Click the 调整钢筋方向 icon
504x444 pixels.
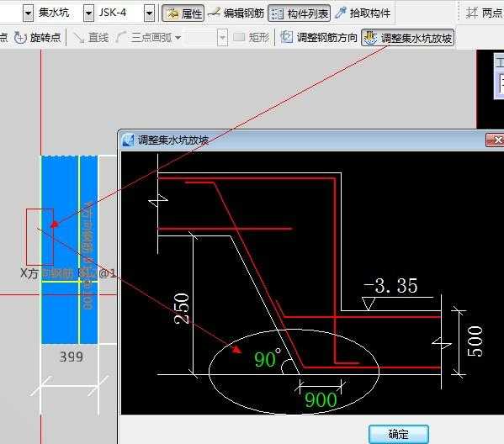[x=286, y=37]
